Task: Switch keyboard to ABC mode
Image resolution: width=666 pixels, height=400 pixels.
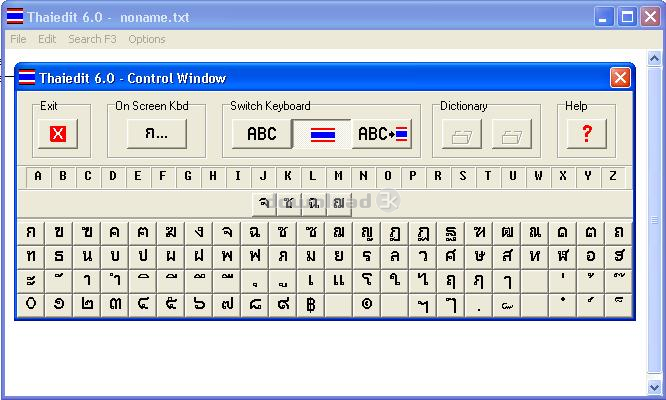Action: [262, 134]
